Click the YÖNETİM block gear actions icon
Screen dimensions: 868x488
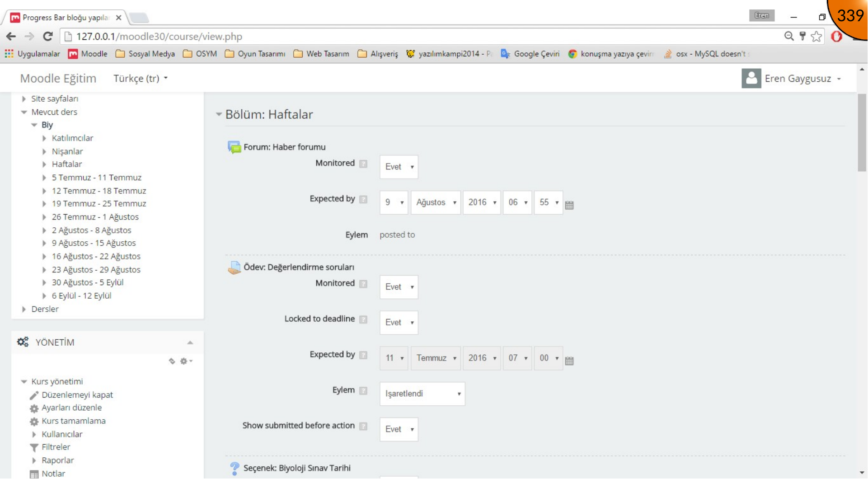point(186,361)
